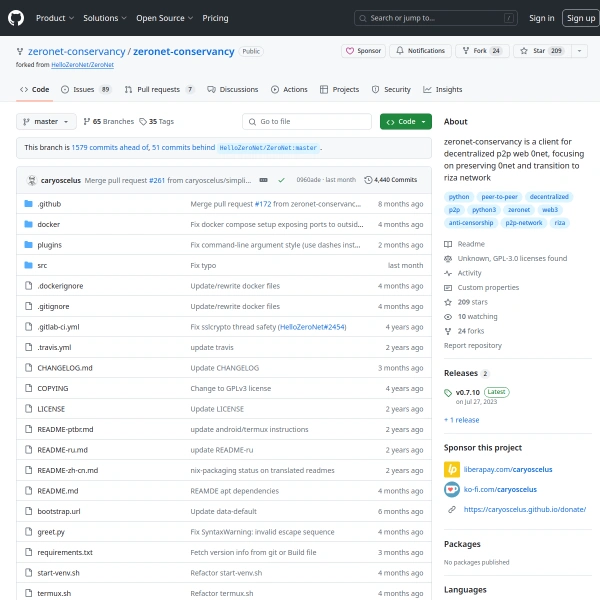The image size is (600, 600).
Task: Click the Sign up button
Action: tap(580, 18)
